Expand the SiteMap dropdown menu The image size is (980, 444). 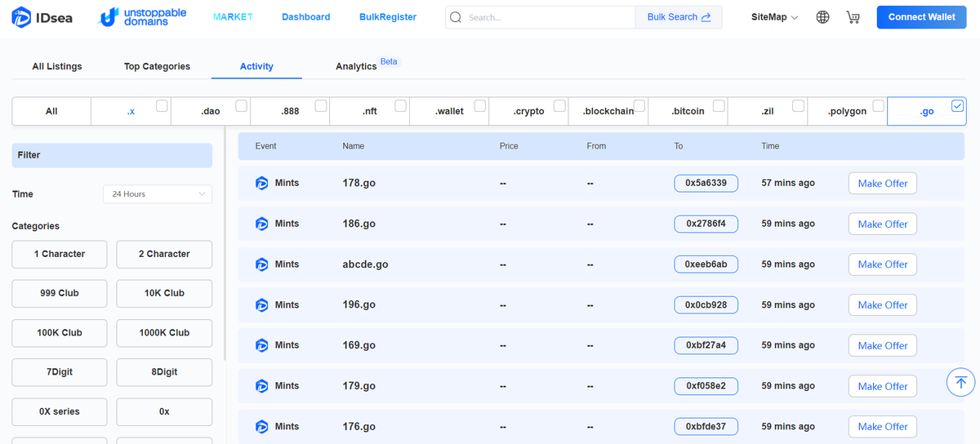[774, 17]
